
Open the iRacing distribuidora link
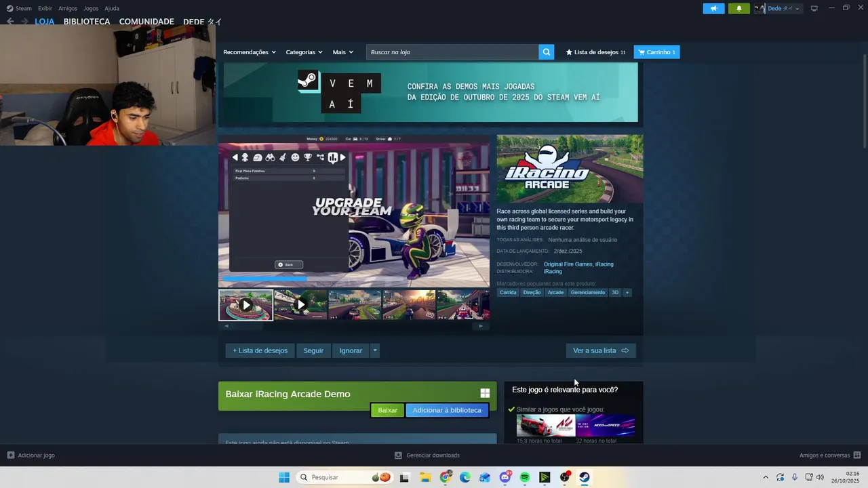[553, 272]
